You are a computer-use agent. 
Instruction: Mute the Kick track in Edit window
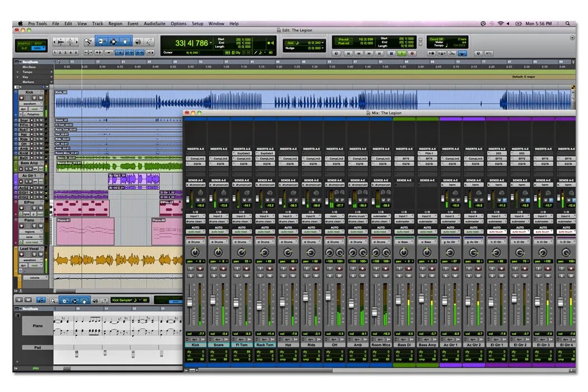(41, 97)
